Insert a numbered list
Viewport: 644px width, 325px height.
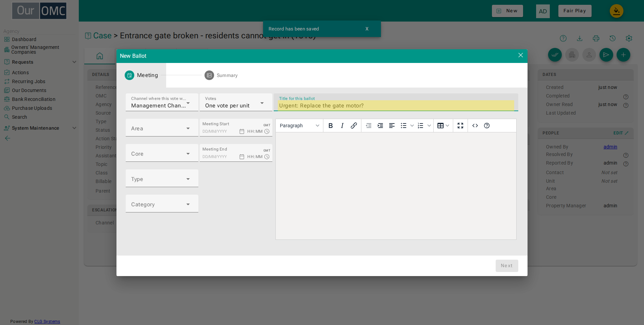(x=421, y=126)
